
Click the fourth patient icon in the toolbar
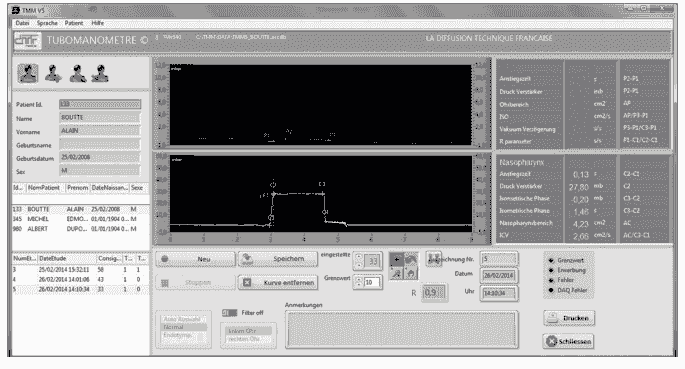(100, 73)
